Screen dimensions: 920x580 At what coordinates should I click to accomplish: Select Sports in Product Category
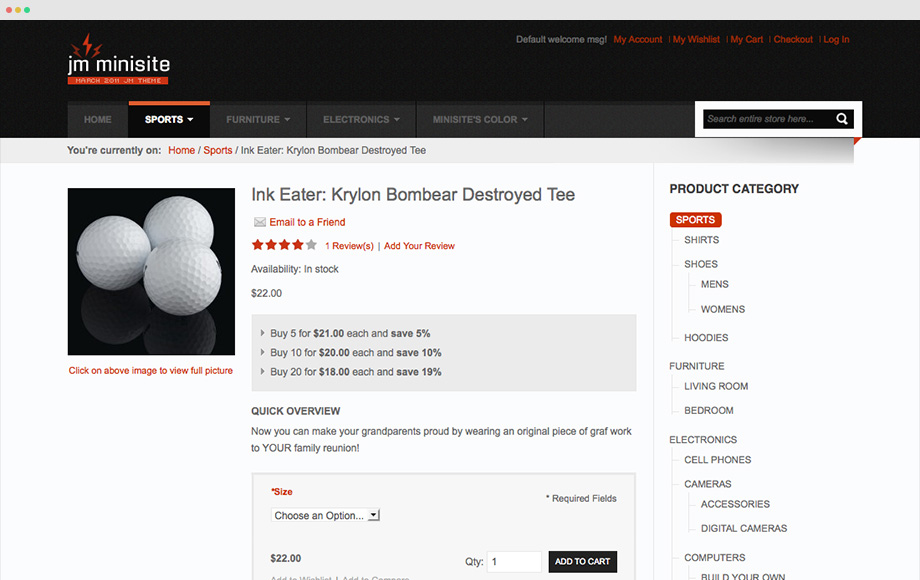695,220
